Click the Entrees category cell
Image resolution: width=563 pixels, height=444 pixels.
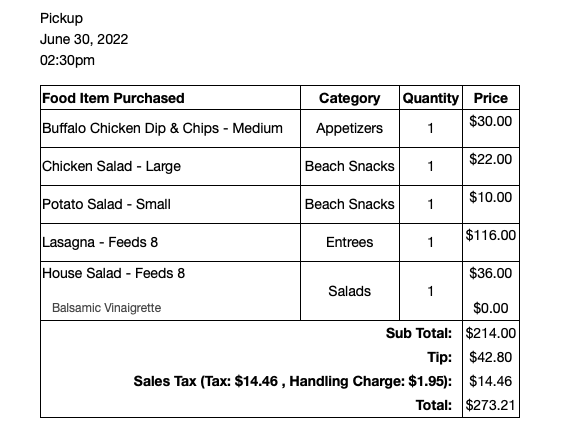coord(349,242)
